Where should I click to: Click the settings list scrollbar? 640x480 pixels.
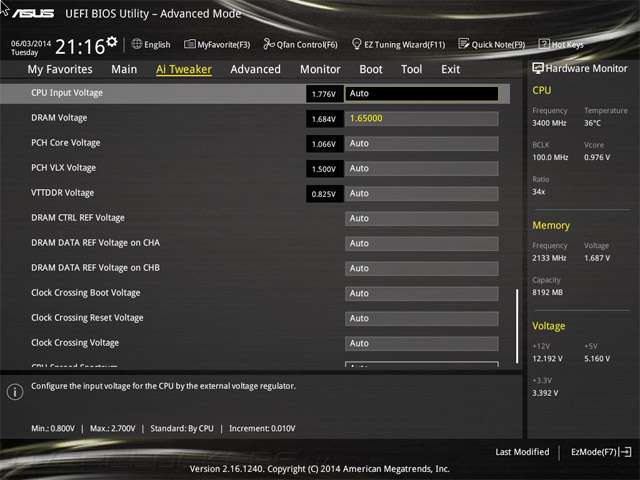coord(517,326)
